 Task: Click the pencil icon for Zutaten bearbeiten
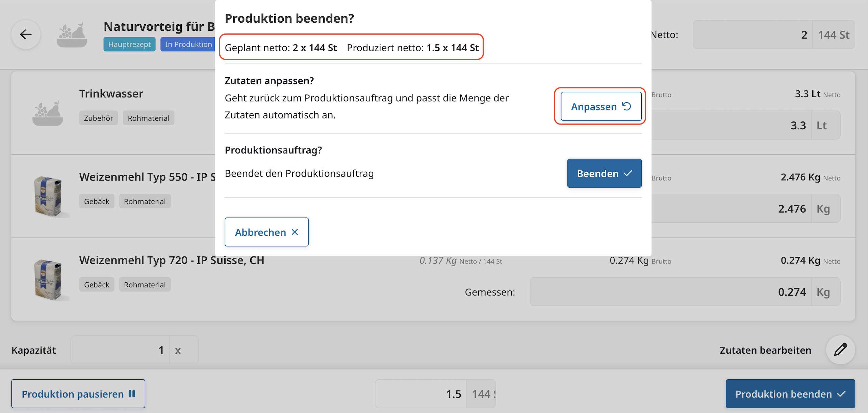click(840, 350)
